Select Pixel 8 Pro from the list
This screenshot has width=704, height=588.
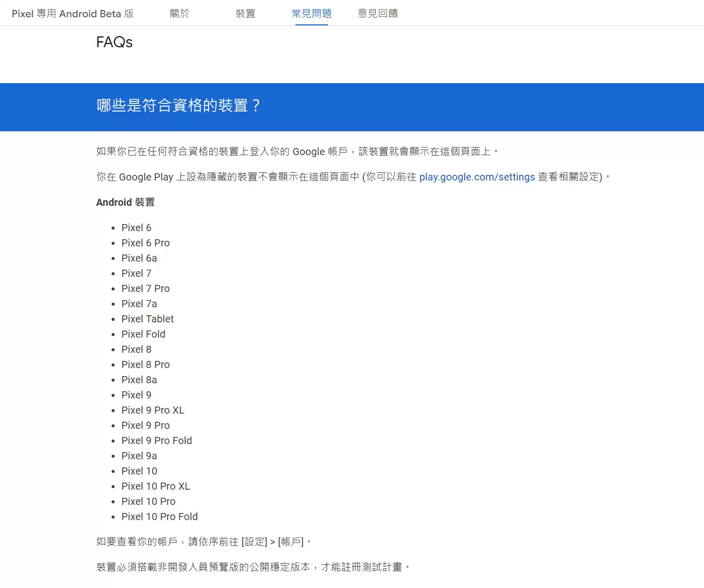pyautogui.click(x=146, y=364)
